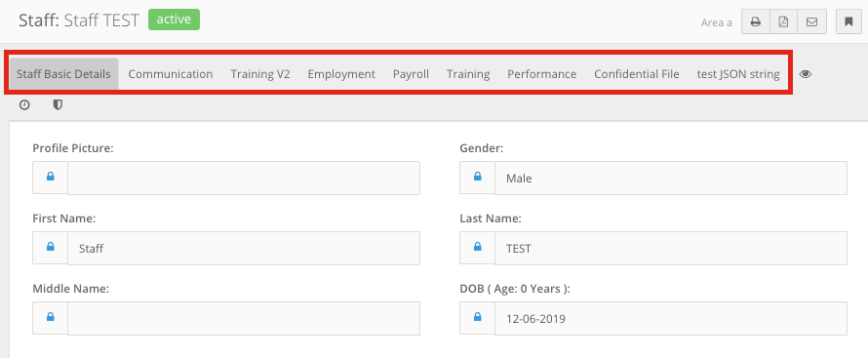The width and height of the screenshot is (868, 358).
Task: Click the Middle Name label
Action: point(71,289)
